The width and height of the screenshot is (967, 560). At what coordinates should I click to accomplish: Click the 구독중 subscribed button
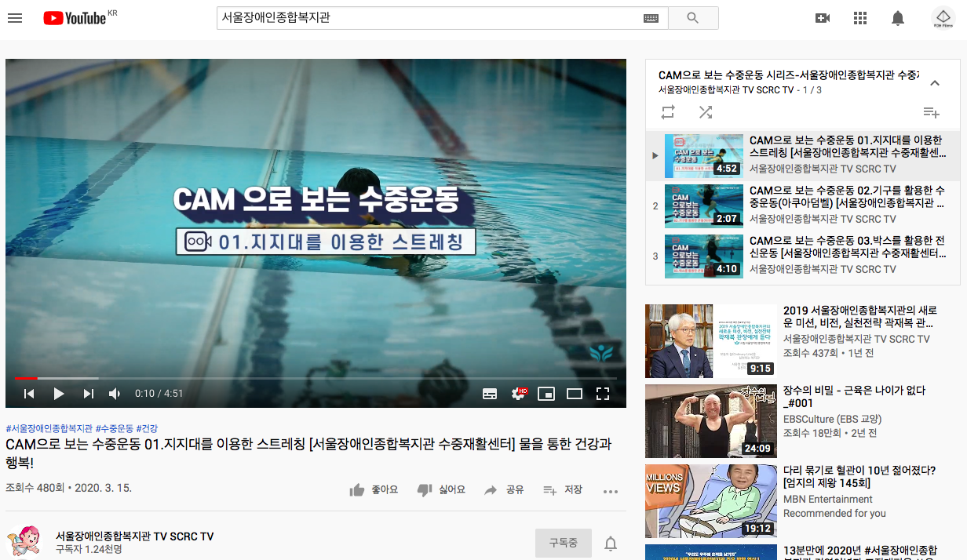pyautogui.click(x=564, y=543)
